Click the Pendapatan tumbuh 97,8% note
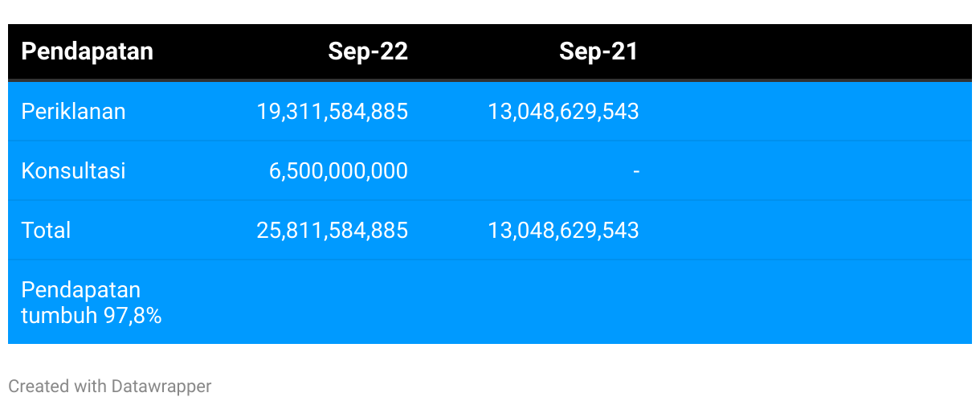The image size is (980, 405). tap(92, 302)
